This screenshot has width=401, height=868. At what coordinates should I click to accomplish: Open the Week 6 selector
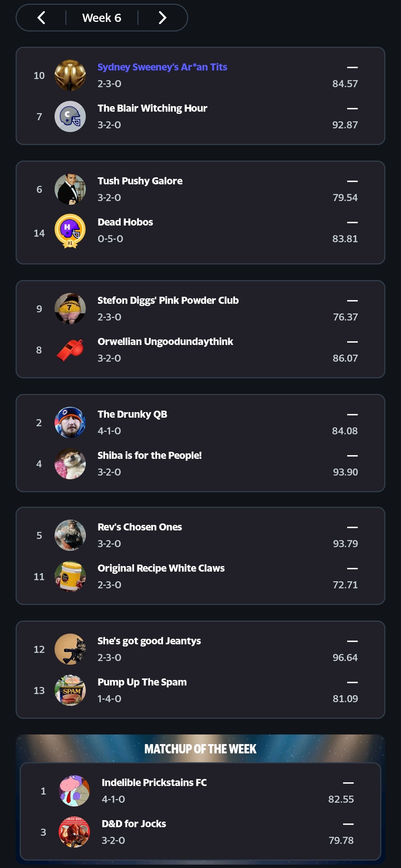pos(102,18)
